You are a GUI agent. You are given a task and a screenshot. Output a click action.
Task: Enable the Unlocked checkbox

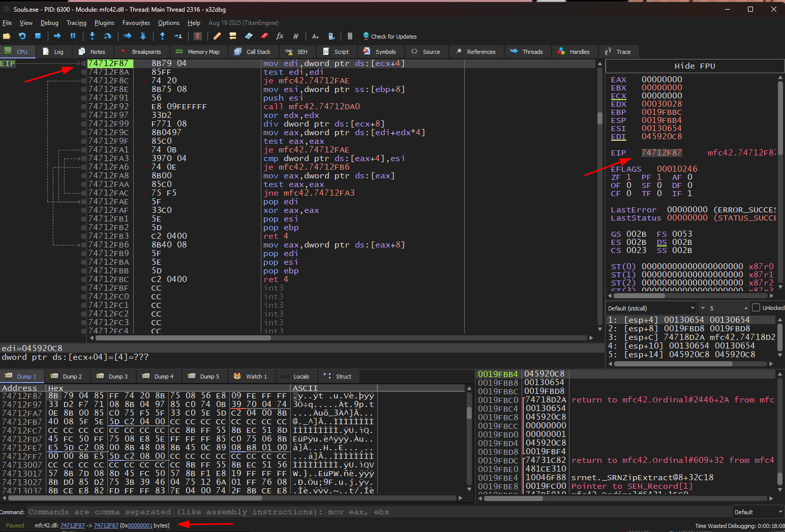(756, 308)
